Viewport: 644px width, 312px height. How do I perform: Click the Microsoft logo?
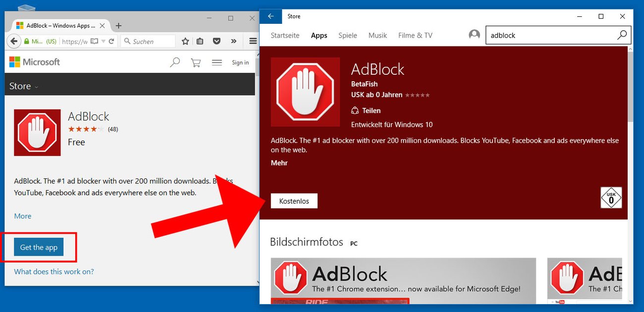pyautogui.click(x=34, y=62)
